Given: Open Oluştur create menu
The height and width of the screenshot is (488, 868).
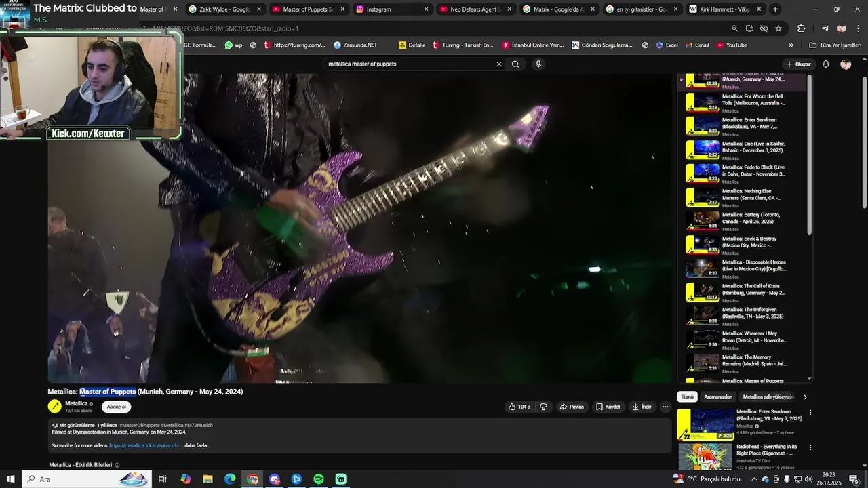Looking at the screenshot, I should point(799,64).
